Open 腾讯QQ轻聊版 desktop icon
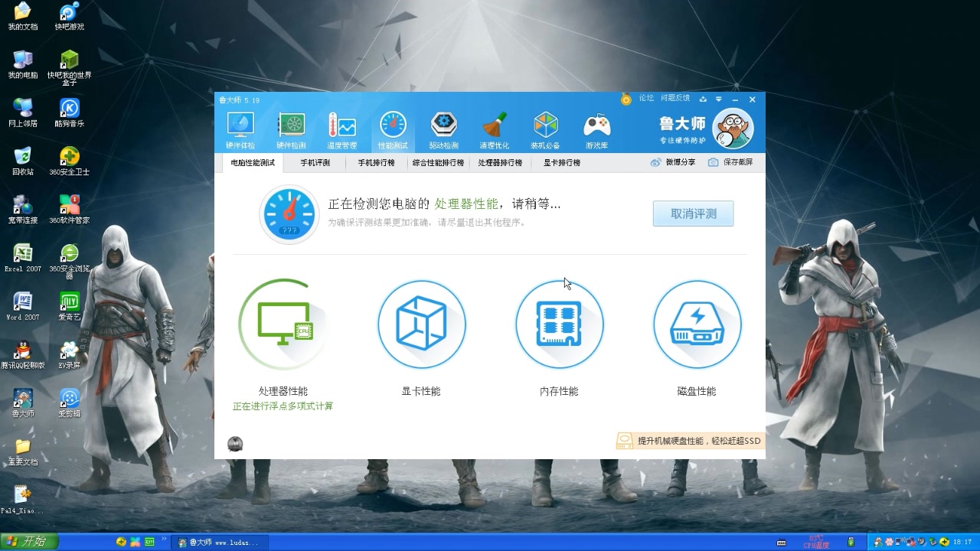The height and width of the screenshot is (551, 980). click(23, 354)
